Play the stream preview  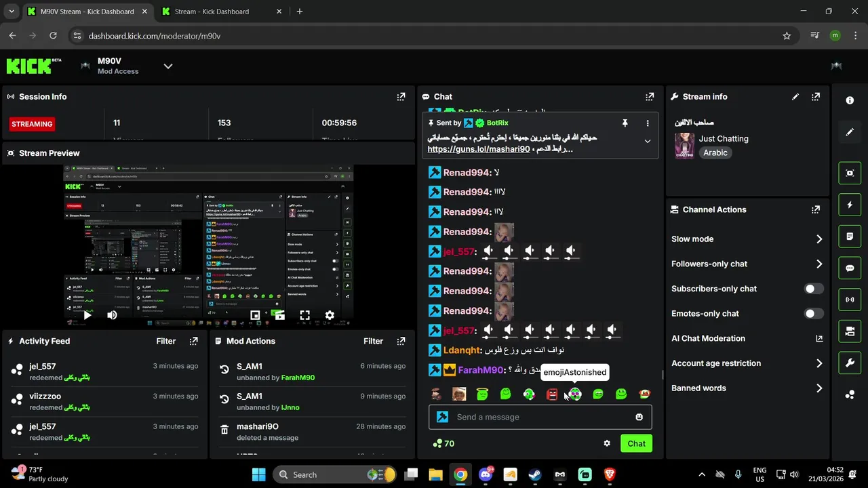(x=87, y=315)
